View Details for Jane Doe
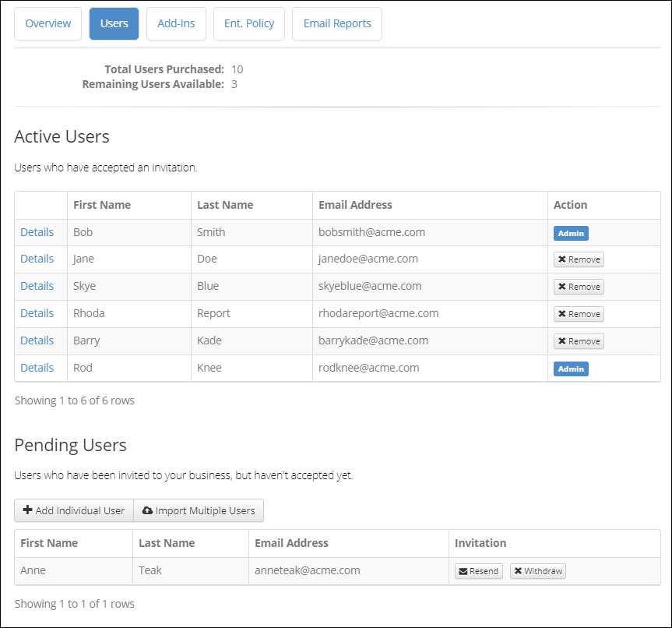Viewport: 672px width, 628px height. [37, 259]
